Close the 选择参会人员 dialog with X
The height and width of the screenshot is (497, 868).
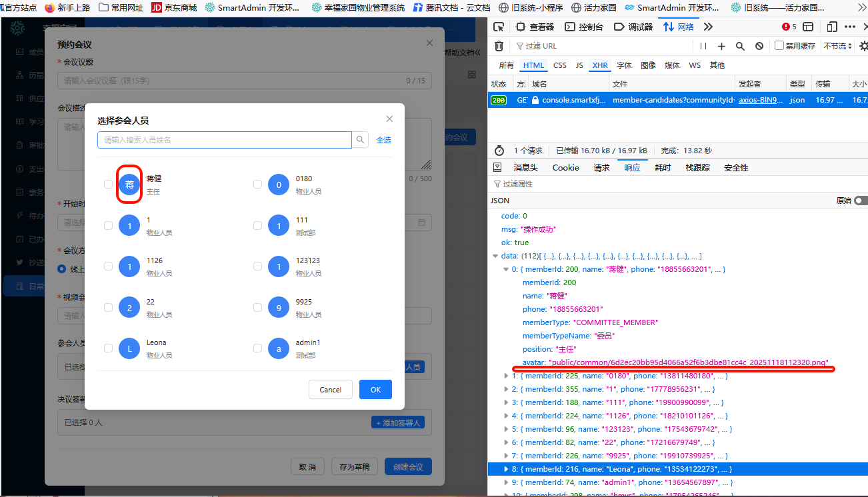(x=389, y=119)
